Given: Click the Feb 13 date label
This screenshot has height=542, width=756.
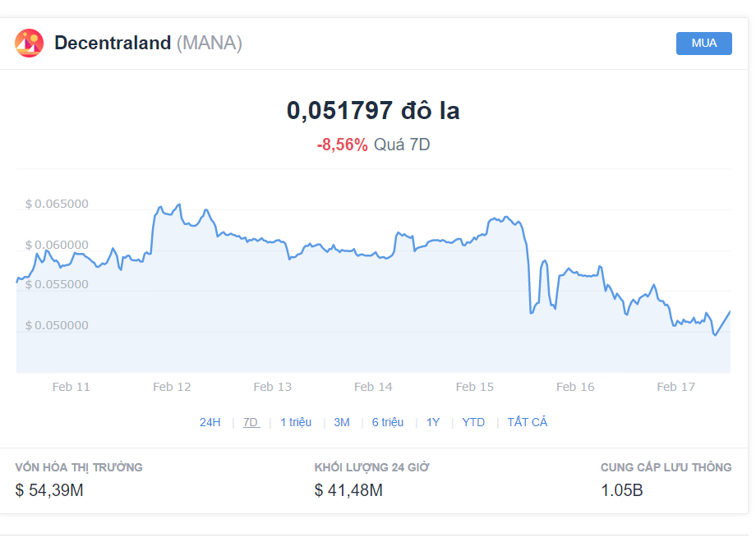Looking at the screenshot, I should point(273,387).
